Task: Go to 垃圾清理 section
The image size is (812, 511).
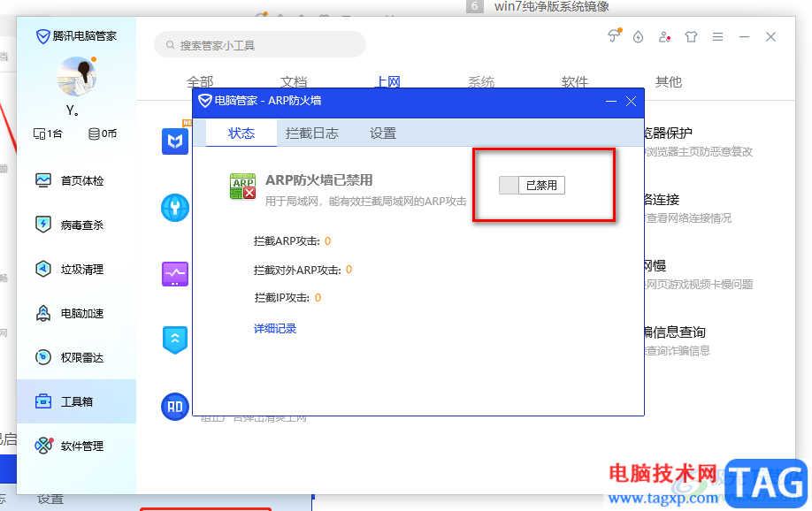Action: click(x=77, y=270)
